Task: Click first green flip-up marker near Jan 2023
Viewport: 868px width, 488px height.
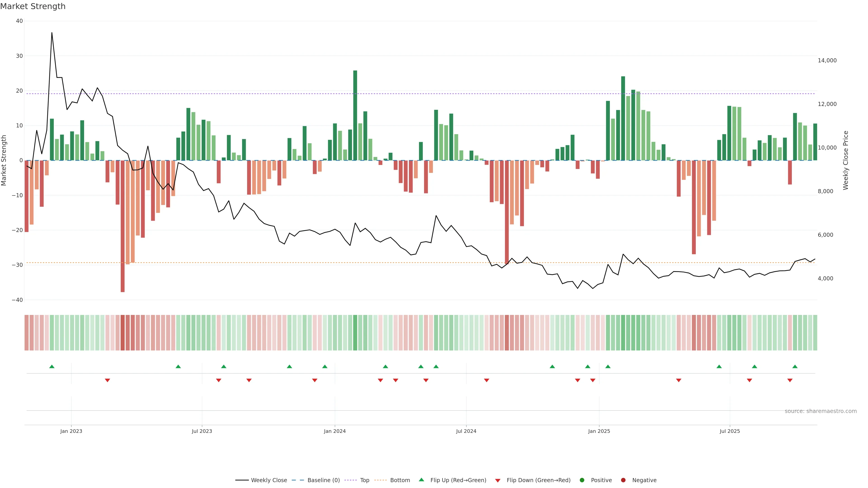Action: click(x=52, y=366)
